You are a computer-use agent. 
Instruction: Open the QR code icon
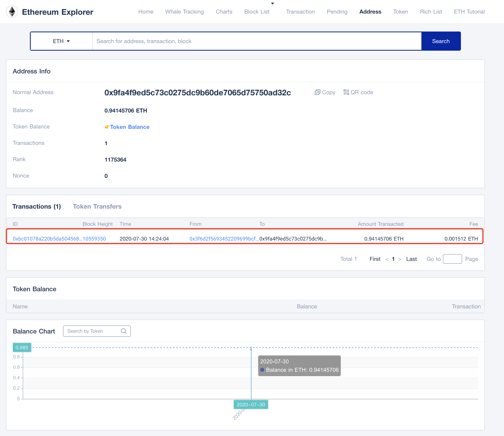[346, 92]
